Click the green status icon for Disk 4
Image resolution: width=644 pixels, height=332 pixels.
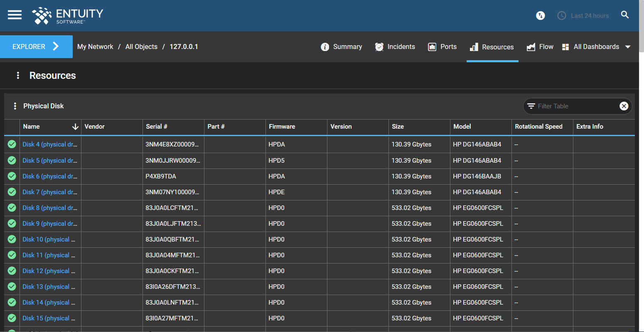point(12,144)
